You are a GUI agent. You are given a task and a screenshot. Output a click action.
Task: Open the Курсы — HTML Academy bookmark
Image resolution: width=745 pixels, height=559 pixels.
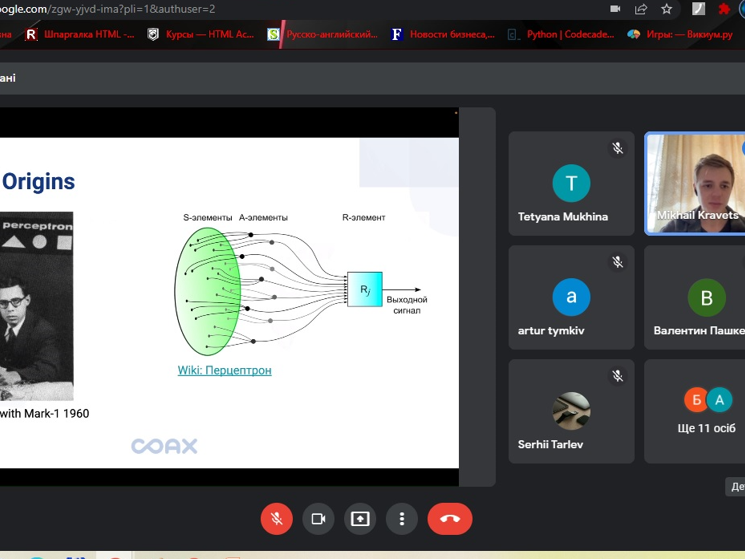point(200,34)
